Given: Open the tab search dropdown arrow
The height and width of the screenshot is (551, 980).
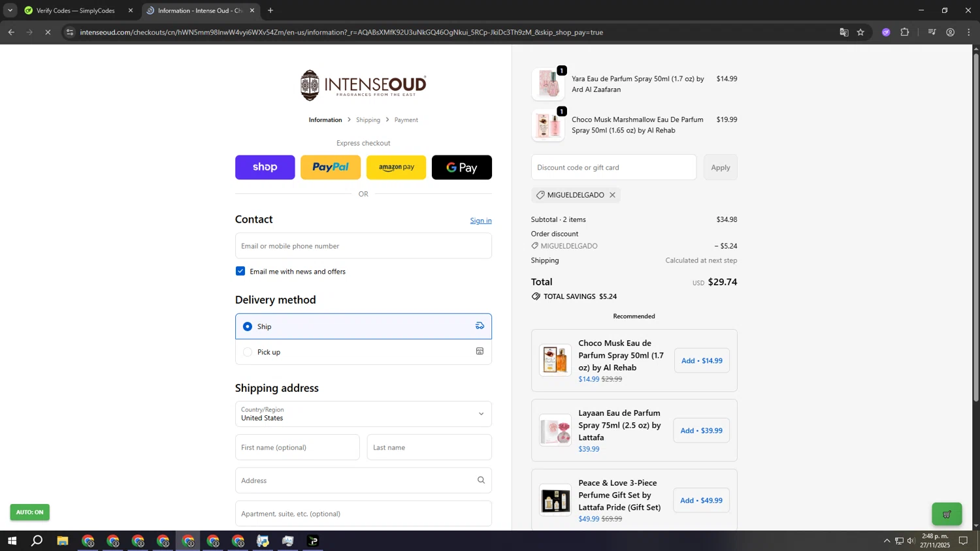Looking at the screenshot, I should pos(10,10).
